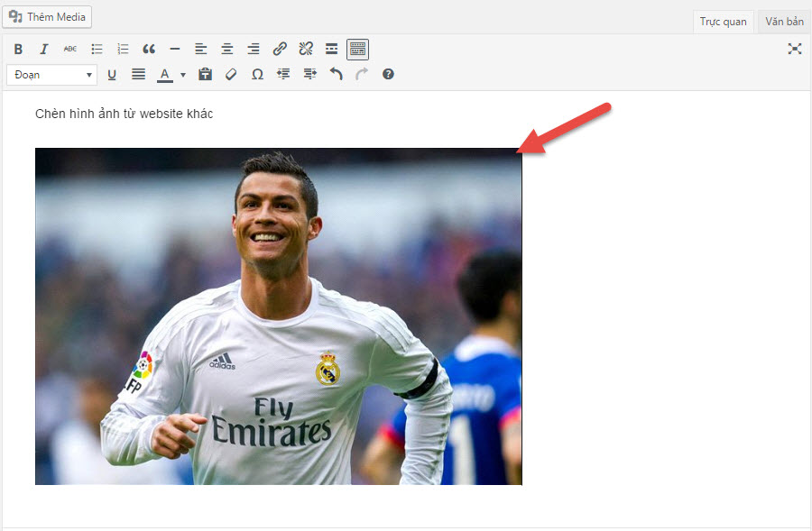This screenshot has width=812, height=531.
Task: Switch to the Văn bản tab
Action: [783, 21]
